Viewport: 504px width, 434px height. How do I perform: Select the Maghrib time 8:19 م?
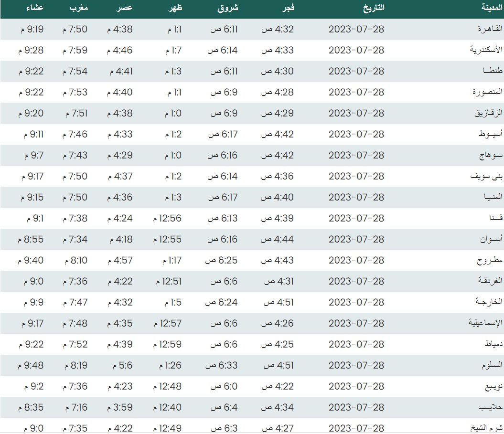point(75,365)
